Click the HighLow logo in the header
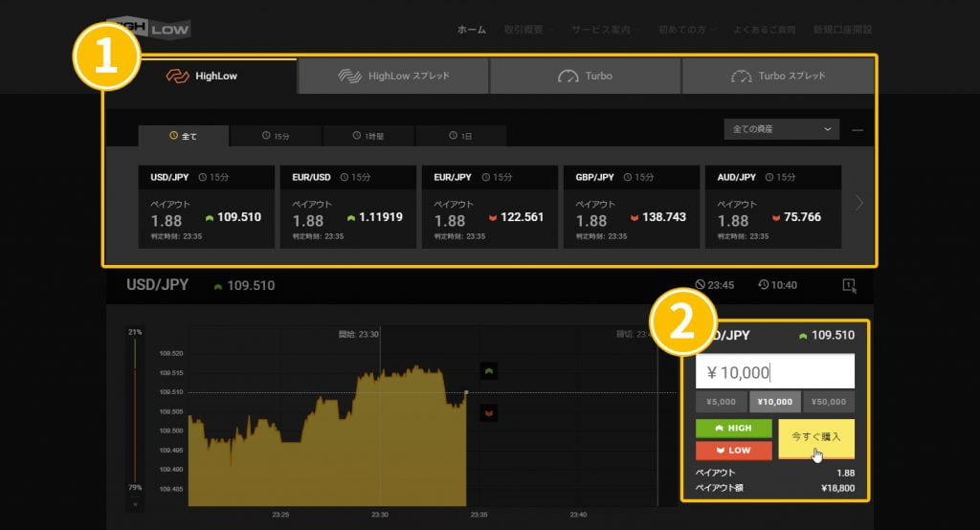Viewport: 980px width, 530px height. (x=150, y=29)
